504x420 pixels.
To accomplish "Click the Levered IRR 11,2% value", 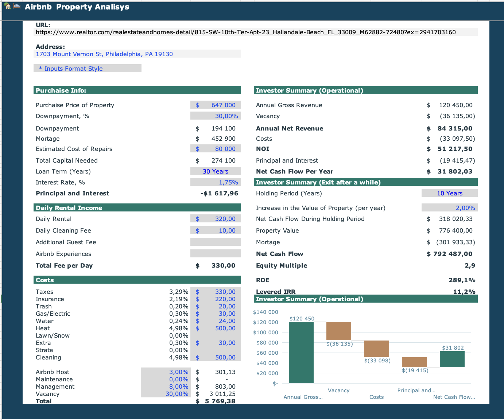I will click(464, 292).
